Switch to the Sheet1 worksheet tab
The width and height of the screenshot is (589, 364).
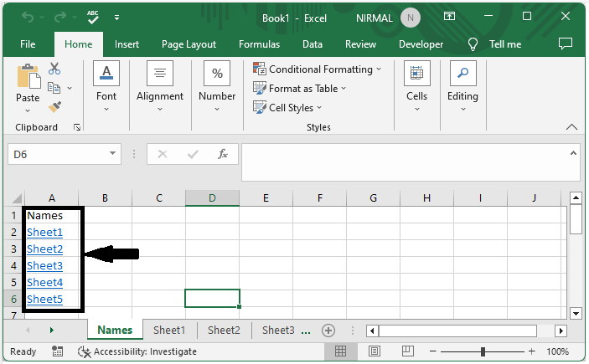169,331
